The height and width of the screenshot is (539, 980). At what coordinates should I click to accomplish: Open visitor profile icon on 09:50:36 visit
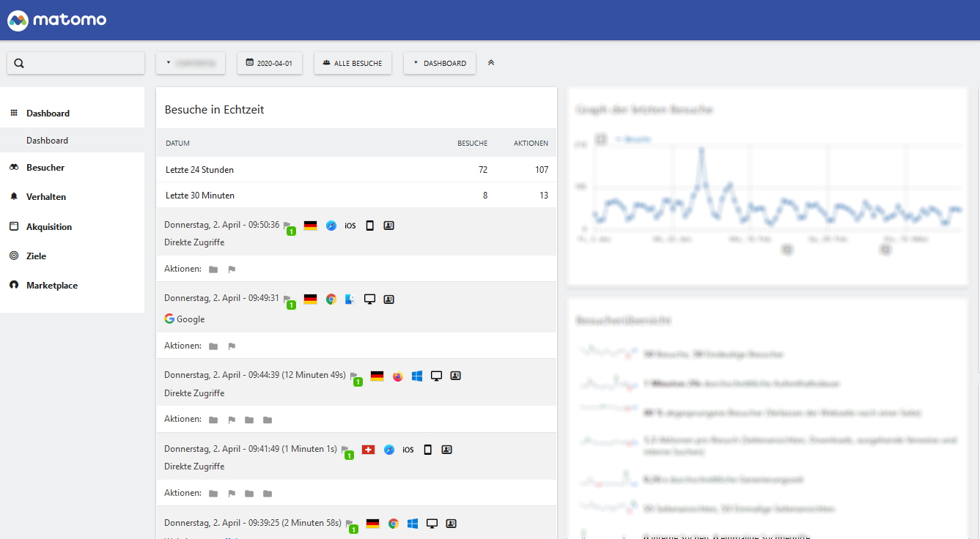389,226
